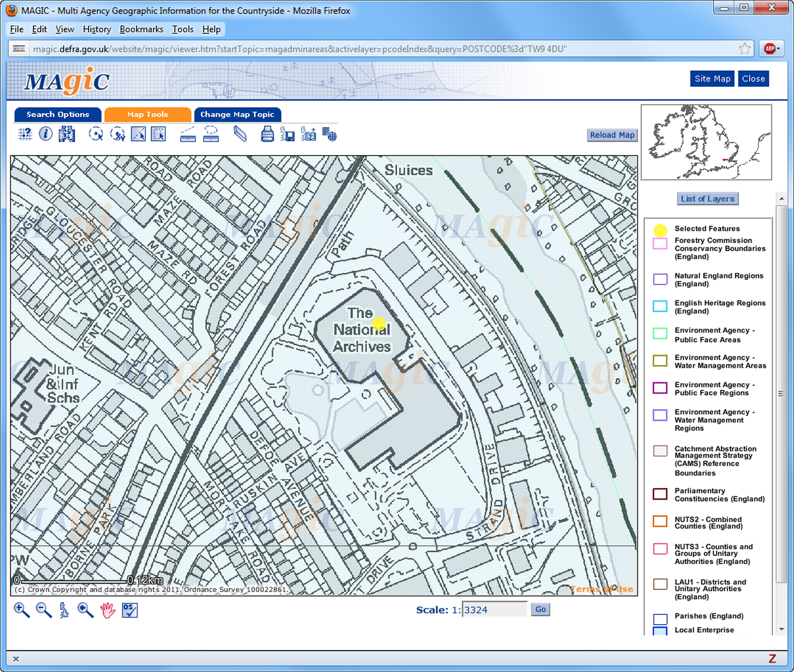
Task: Click the Adblock Plus ABP icon
Action: coord(770,49)
